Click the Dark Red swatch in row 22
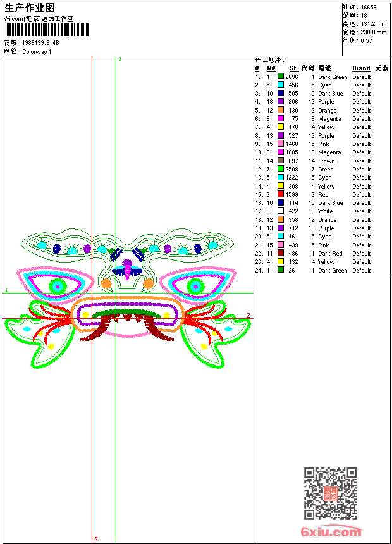 [x=281, y=253]
